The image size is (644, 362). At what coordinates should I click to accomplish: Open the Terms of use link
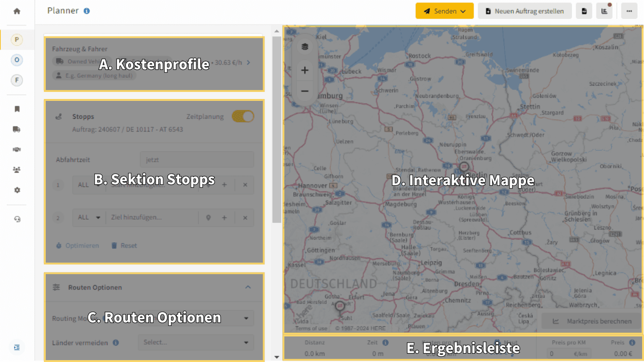[311, 329]
